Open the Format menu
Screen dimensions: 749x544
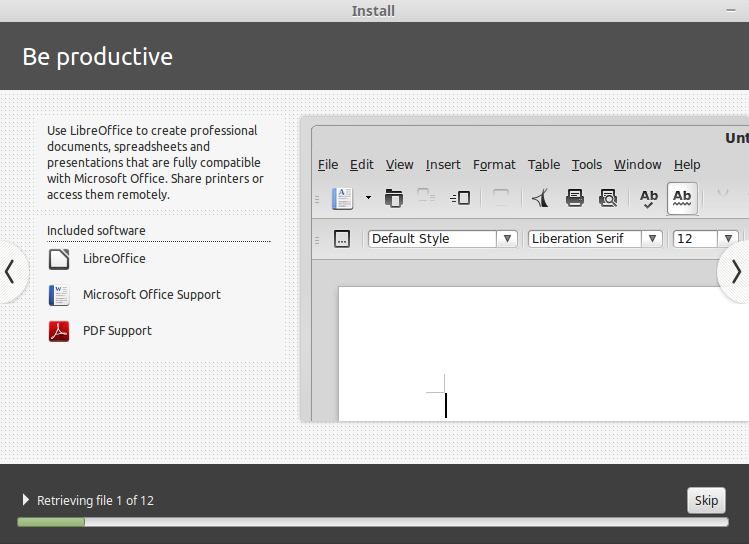(x=494, y=165)
